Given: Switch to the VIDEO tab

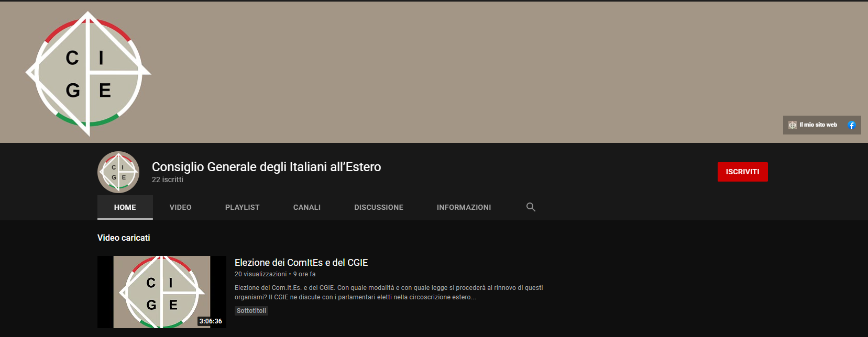Looking at the screenshot, I should click(181, 207).
